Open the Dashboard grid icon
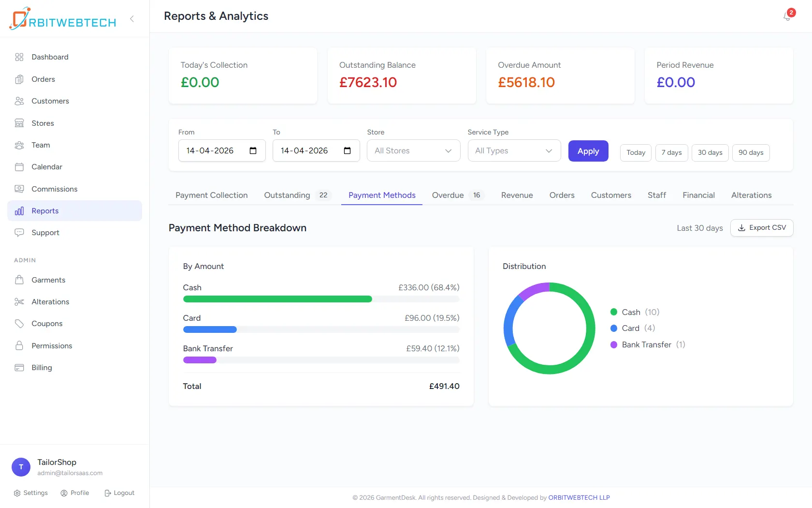The width and height of the screenshot is (812, 508). pyautogui.click(x=19, y=57)
